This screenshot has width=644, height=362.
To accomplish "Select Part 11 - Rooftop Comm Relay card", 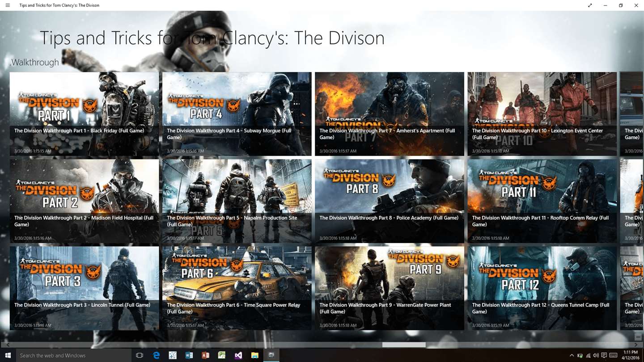I will click(542, 201).
